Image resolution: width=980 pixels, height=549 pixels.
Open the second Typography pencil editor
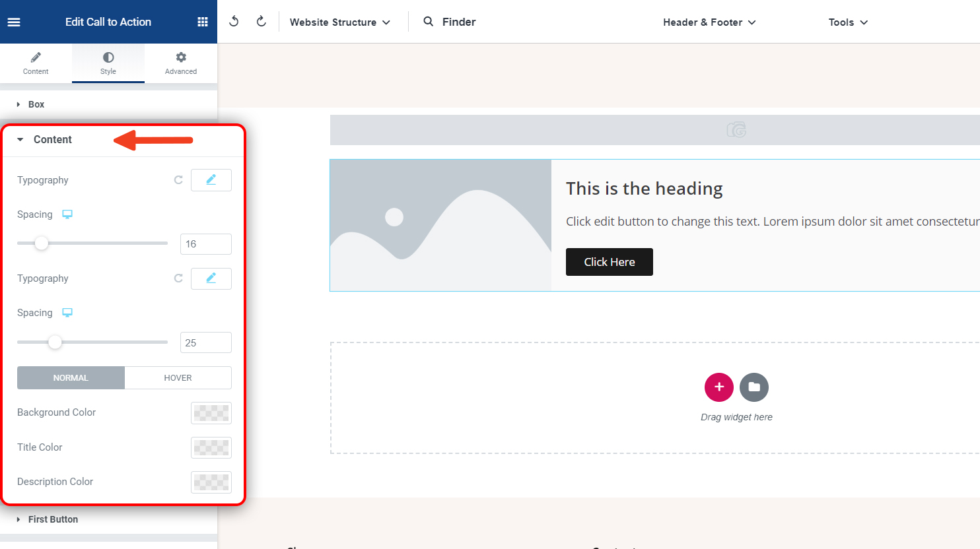pos(211,278)
